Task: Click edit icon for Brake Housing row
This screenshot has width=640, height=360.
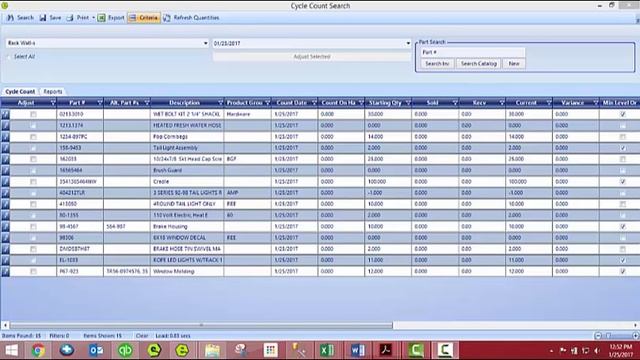Action: tap(5, 227)
